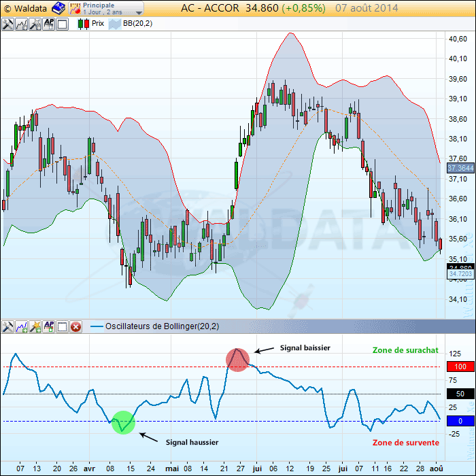Close the Bollinger oscillator pane with red X

(75, 327)
